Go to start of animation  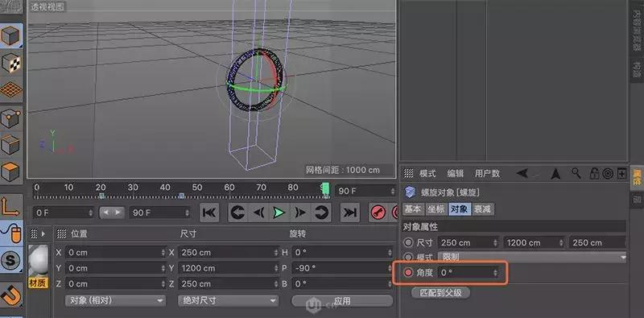pyautogui.click(x=209, y=213)
